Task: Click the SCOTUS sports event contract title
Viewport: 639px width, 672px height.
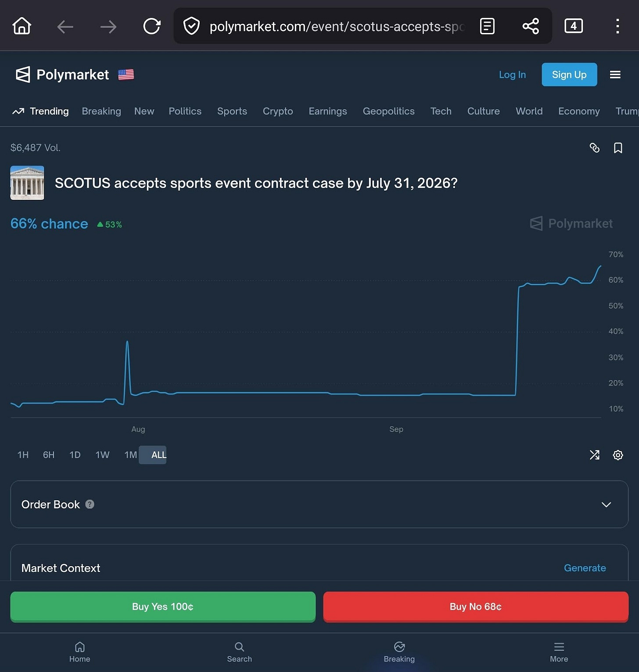Action: pos(256,183)
